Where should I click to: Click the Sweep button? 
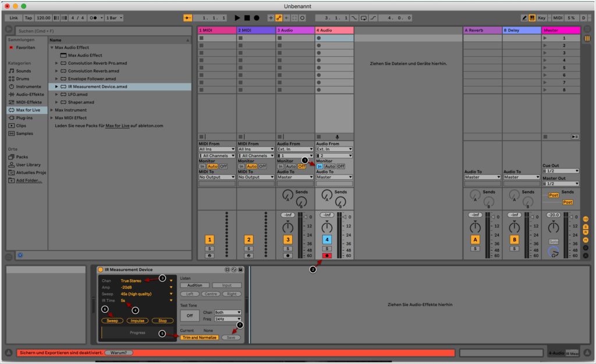111,320
